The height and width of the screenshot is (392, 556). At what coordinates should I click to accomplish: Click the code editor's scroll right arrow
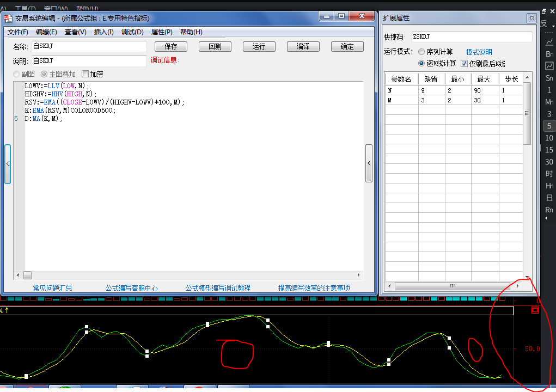pyautogui.click(x=358, y=275)
